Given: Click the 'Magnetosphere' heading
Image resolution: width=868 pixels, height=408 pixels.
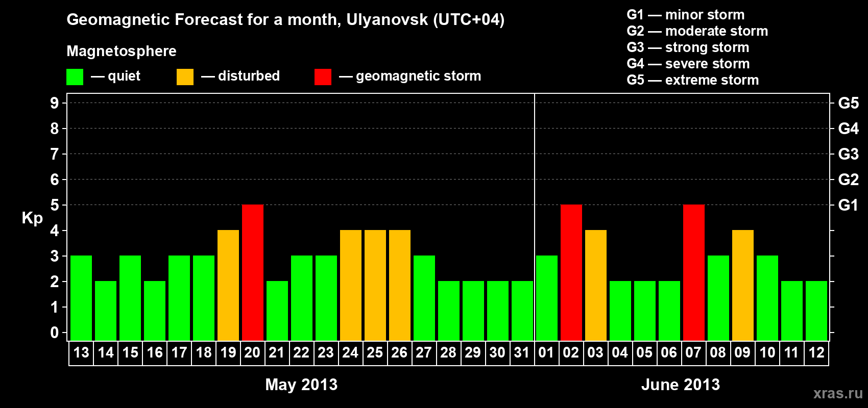Looking at the screenshot, I should click(122, 51).
